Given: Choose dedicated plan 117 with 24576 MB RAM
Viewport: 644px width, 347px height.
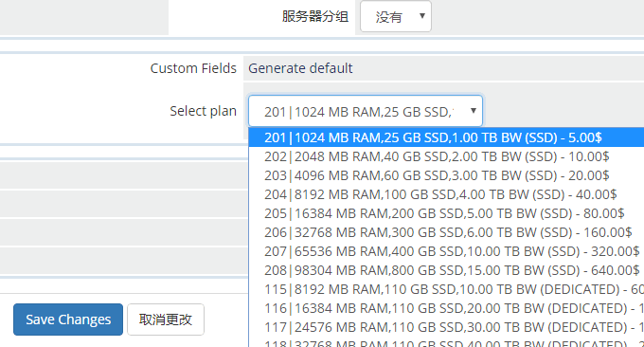Looking at the screenshot, I should 446,327.
